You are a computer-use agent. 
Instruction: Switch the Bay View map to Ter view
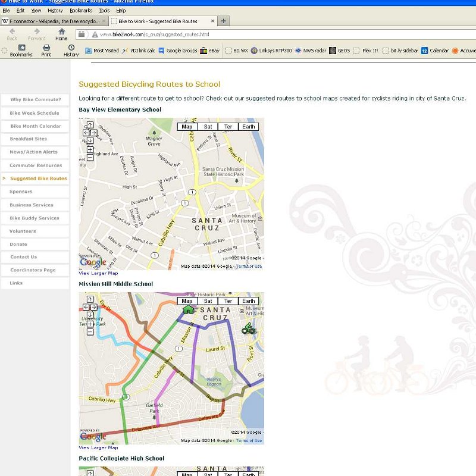[x=228, y=127]
